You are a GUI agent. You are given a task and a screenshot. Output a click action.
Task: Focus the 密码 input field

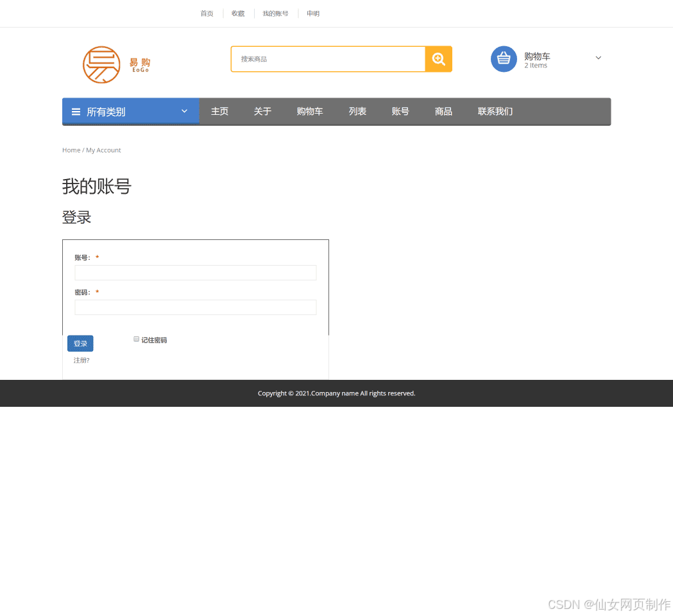pyautogui.click(x=195, y=307)
